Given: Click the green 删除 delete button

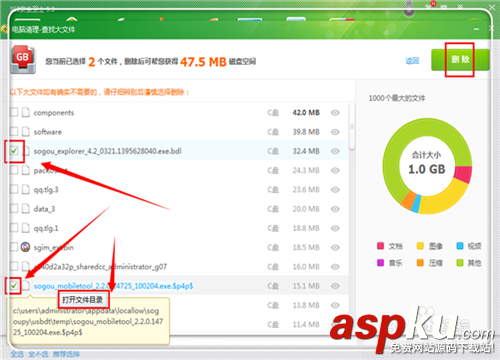Looking at the screenshot, I should coord(460,60).
